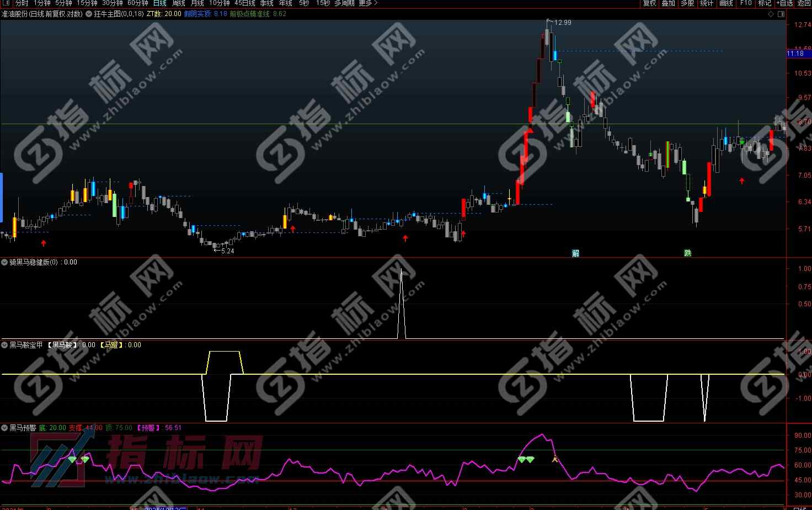Open the 更多 periods menu
The height and width of the screenshot is (510, 812).
[x=367, y=3]
